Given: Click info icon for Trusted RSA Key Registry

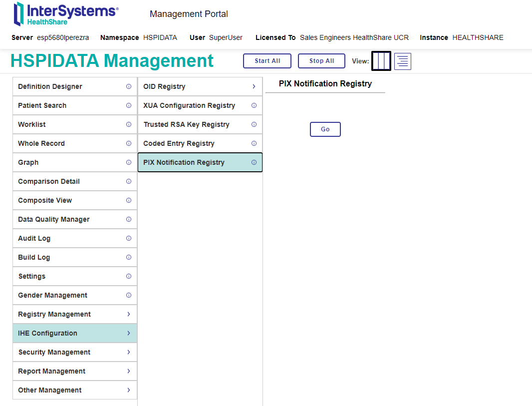Looking at the screenshot, I should pos(254,124).
